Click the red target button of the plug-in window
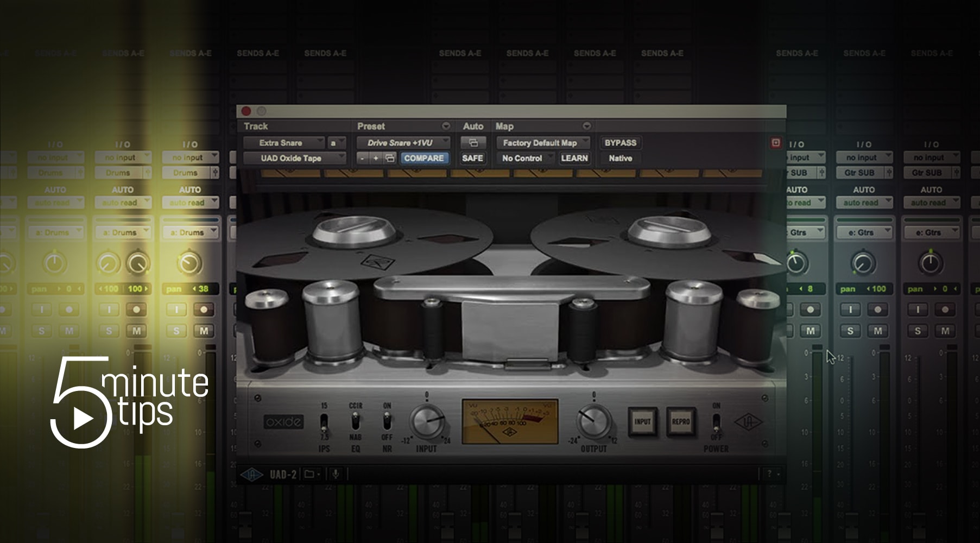Image resolution: width=980 pixels, height=543 pixels. click(775, 143)
